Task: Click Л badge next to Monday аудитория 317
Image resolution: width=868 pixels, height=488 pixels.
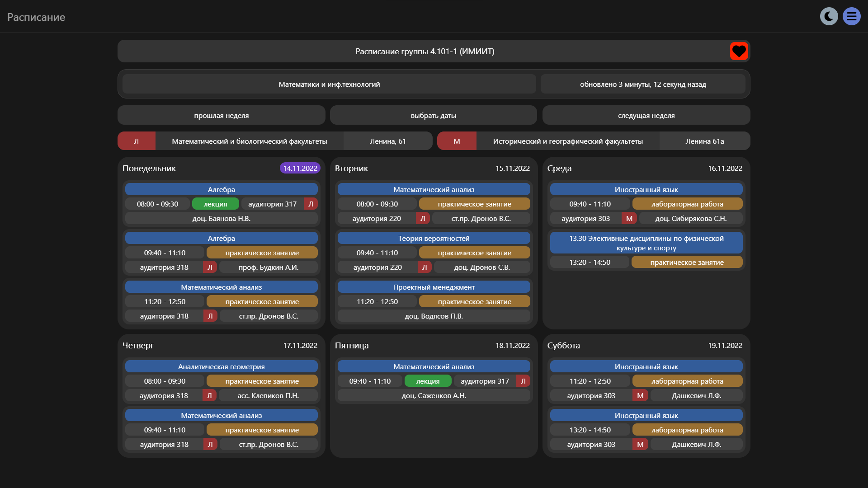Action: point(311,204)
